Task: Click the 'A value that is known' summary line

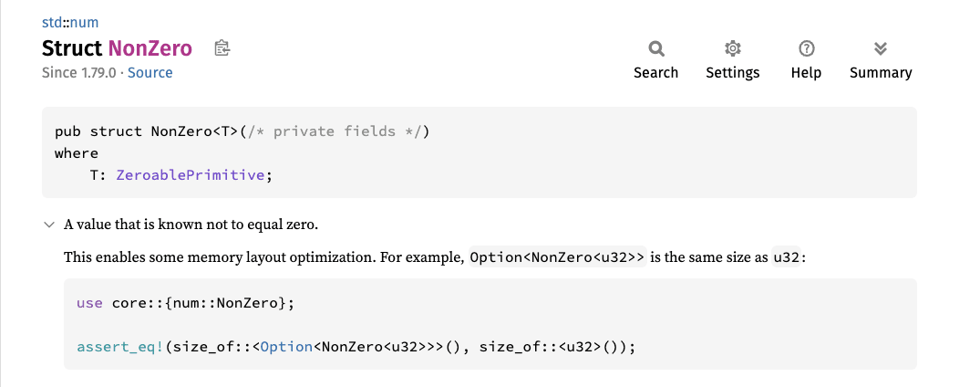Action: pos(191,225)
